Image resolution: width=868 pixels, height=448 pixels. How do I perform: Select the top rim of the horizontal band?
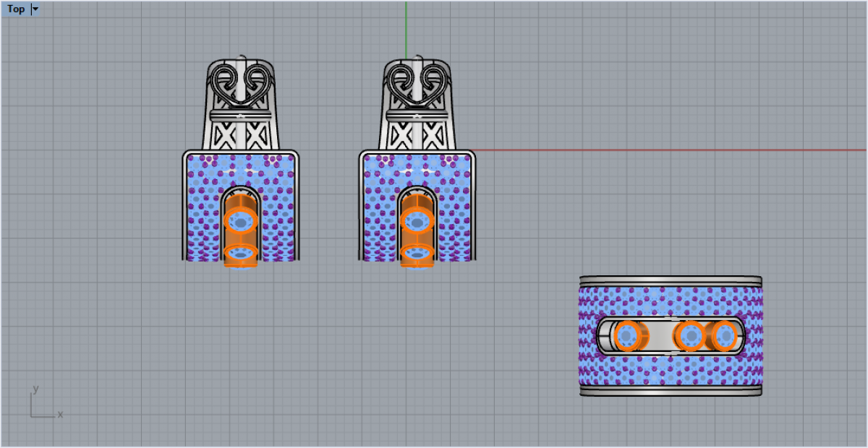(671, 280)
